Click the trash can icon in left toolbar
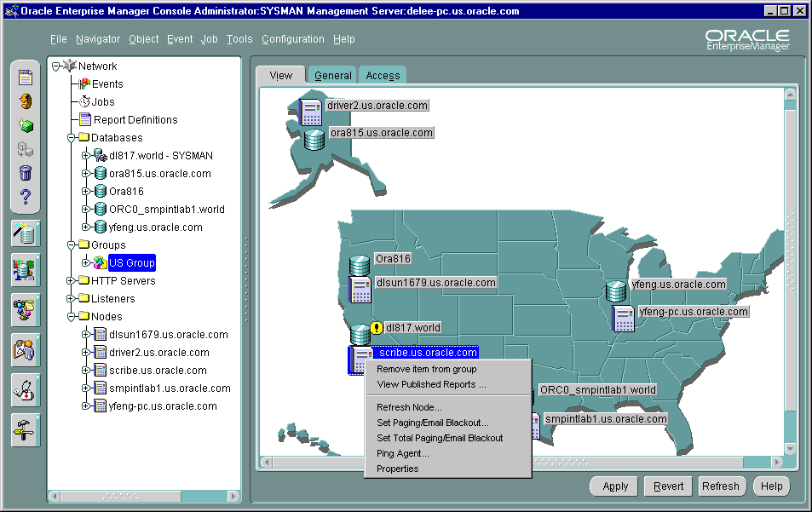This screenshot has height=512, width=812. tap(26, 174)
